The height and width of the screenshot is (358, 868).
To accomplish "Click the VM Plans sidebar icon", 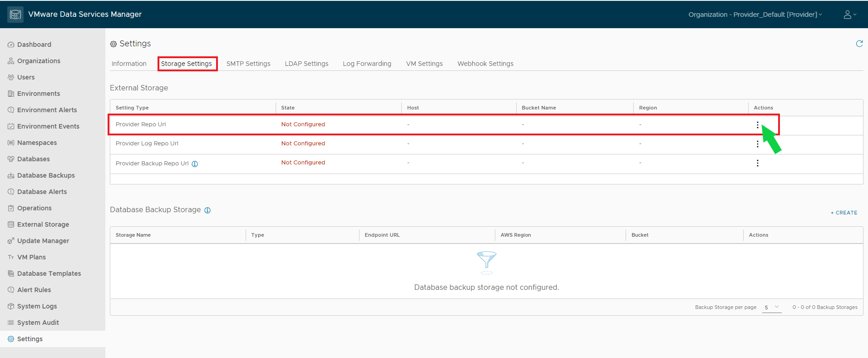I will tap(11, 257).
